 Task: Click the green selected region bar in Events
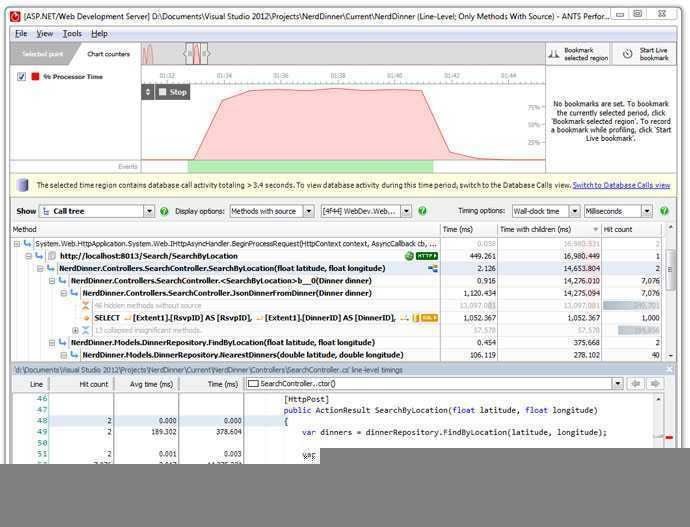pos(311,166)
